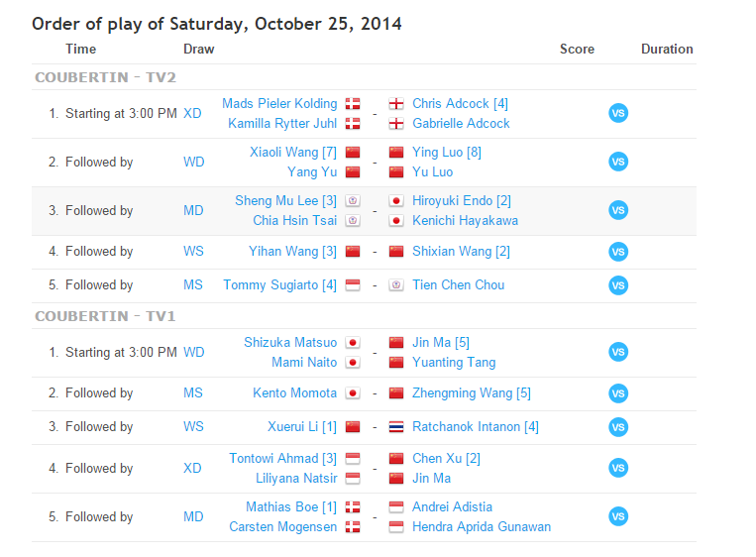Click VS icon for Mathias Boe match
Screen dimensions: 756x557
[x=618, y=516]
